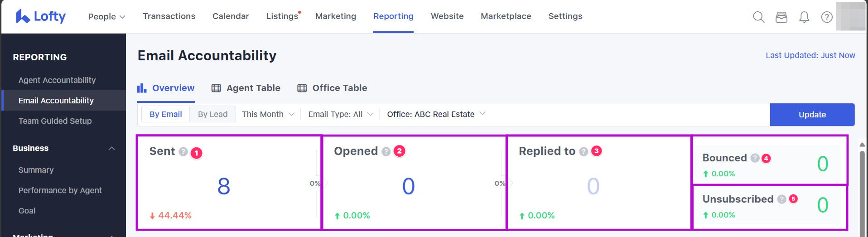Screen dimensions: 868x237
Task: Click help icon next to Unsubscribed
Action: 781,199
